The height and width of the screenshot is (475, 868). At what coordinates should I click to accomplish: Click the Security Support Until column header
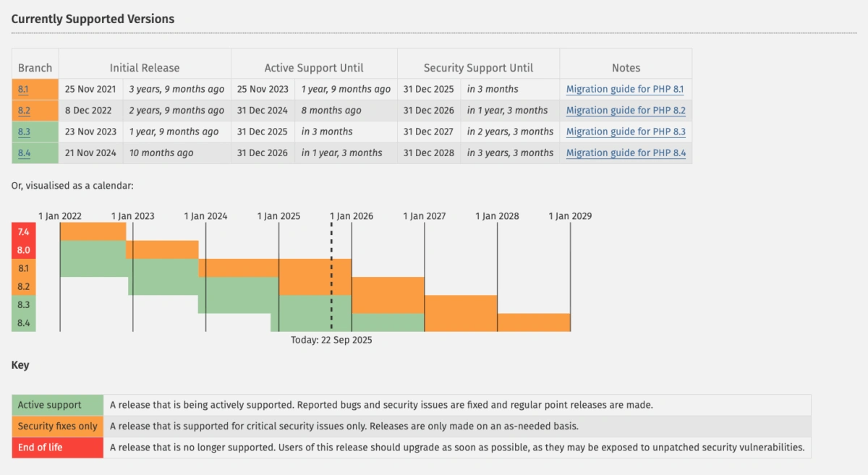tap(478, 68)
